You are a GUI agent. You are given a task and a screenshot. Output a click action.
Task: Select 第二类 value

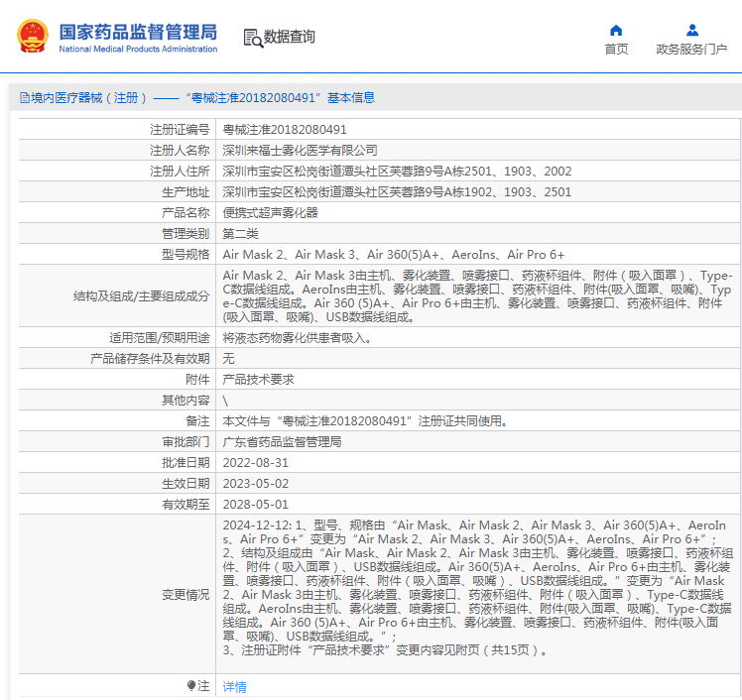click(240, 234)
